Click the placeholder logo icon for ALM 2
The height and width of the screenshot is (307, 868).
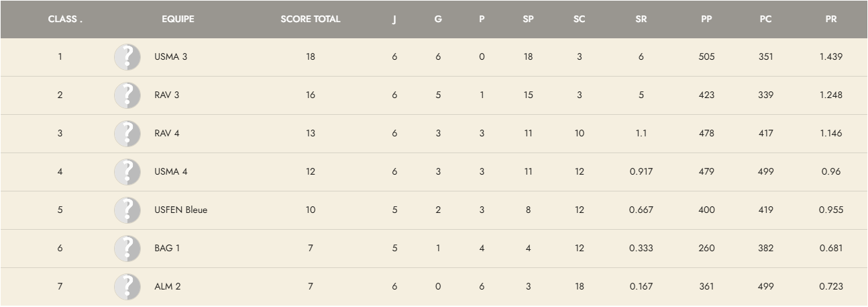coord(127,287)
